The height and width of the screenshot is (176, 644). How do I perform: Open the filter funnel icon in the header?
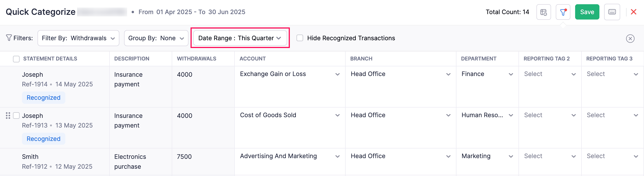[563, 12]
